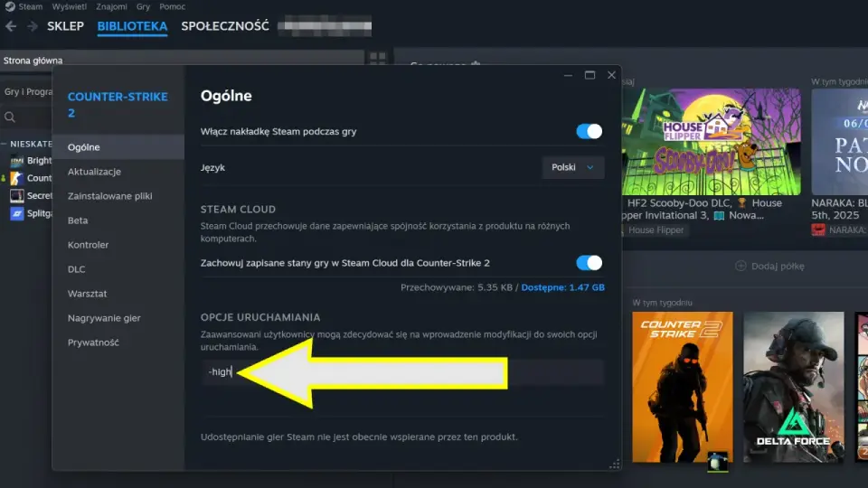This screenshot has width=868, height=488.
Task: Switch library to grid view icon
Action: pos(378,58)
